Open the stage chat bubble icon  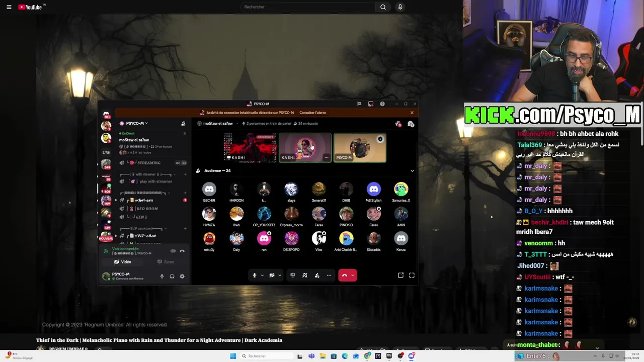pos(411,124)
